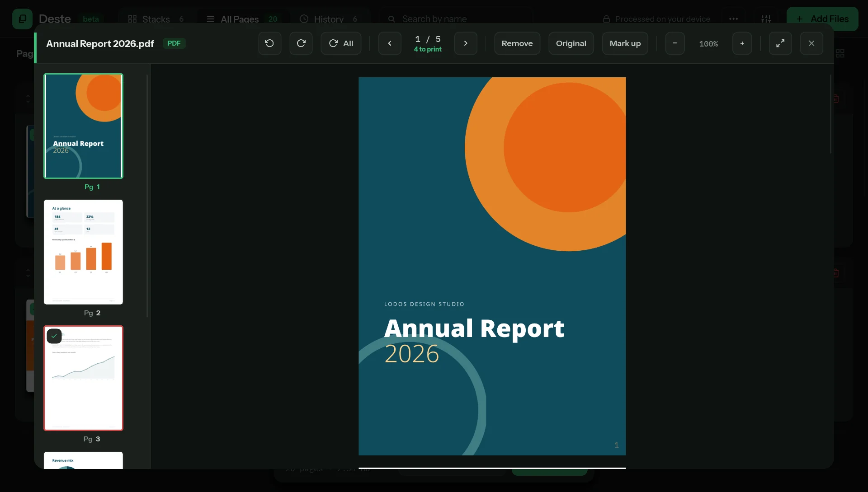Remove the current page

(x=517, y=43)
